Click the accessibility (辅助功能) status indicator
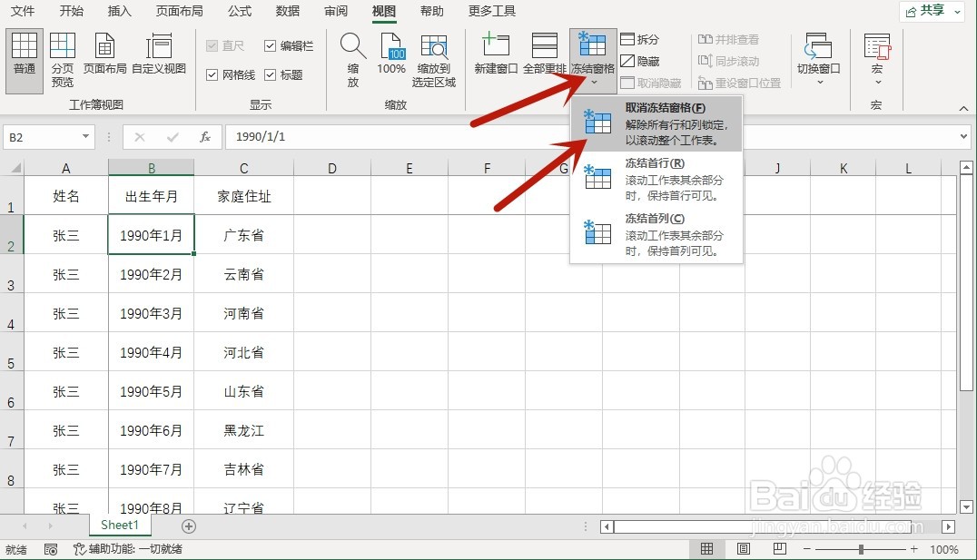 pyautogui.click(x=128, y=549)
